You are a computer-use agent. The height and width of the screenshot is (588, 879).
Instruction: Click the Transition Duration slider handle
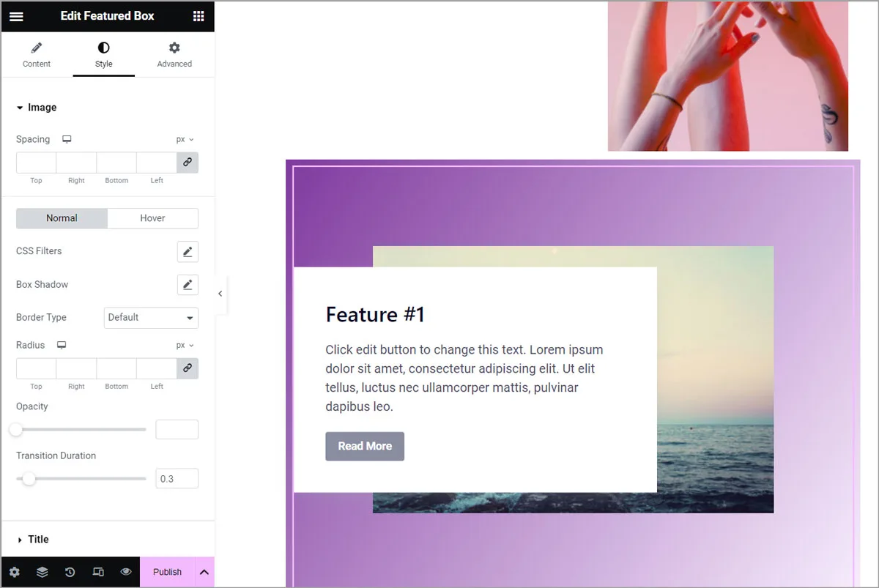coord(29,479)
